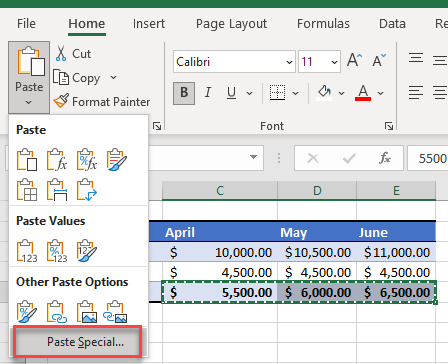Click the cell showing $10,500.00
448x364 pixels.
click(x=317, y=252)
